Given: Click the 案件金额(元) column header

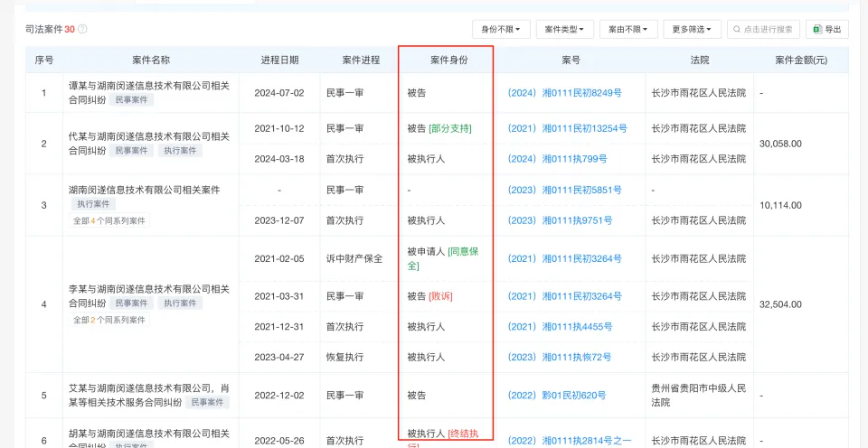Looking at the screenshot, I should tap(801, 61).
